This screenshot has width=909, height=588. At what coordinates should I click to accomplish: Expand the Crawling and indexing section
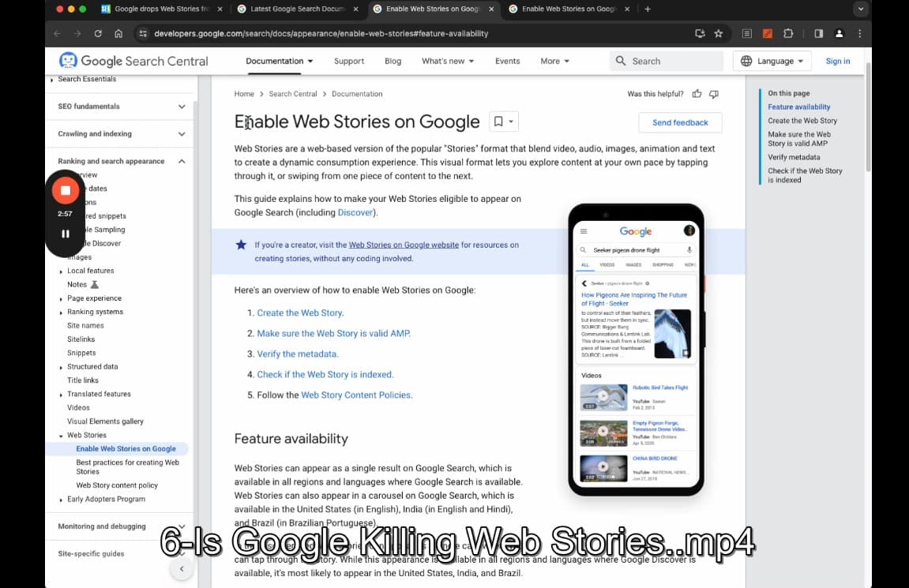click(x=182, y=134)
